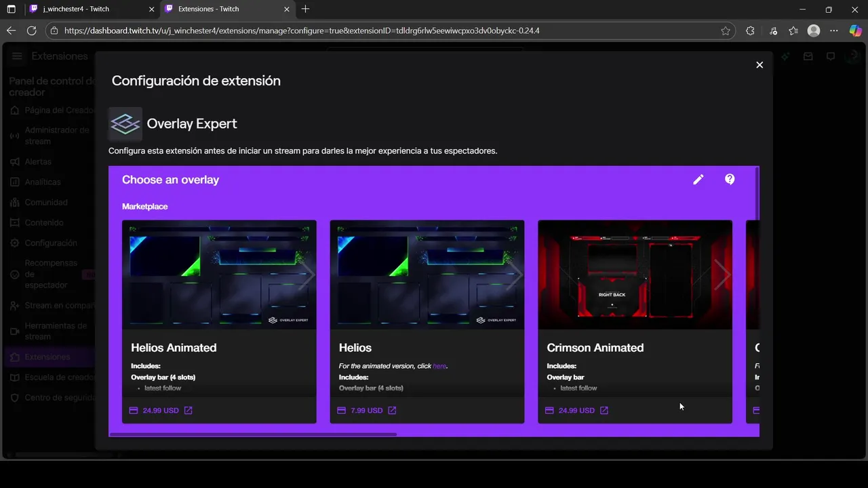The width and height of the screenshot is (868, 488).
Task: Buy Crimson Animated for 24.99 USD
Action: point(576,411)
